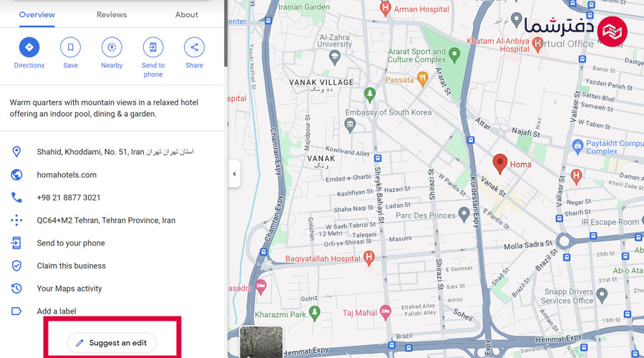Click the VANAK VILLAGE map label

(321, 82)
